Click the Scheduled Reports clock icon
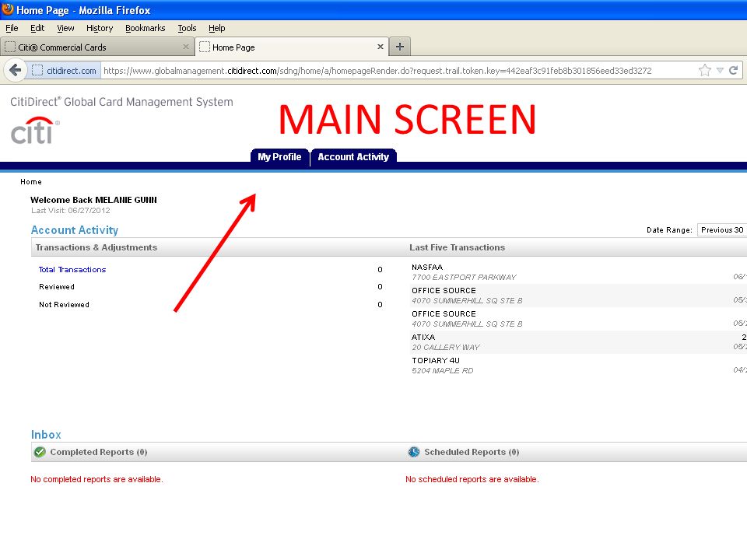The width and height of the screenshot is (747, 560). click(x=414, y=452)
